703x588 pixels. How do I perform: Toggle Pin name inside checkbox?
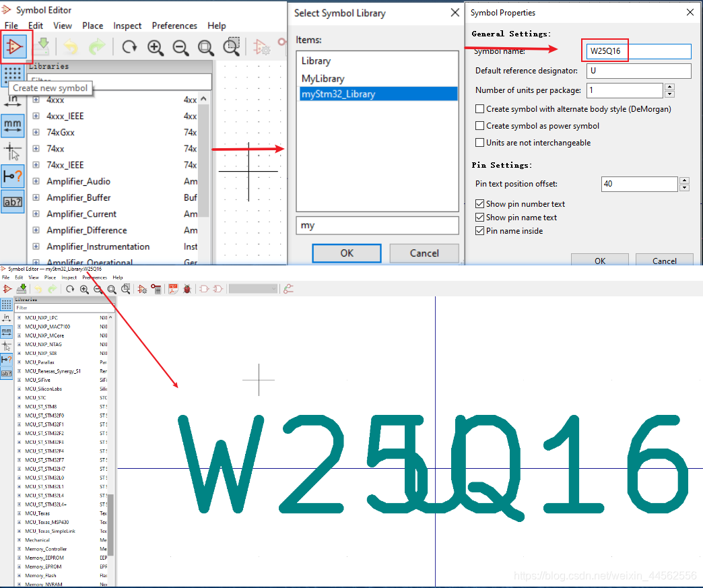pyautogui.click(x=479, y=231)
